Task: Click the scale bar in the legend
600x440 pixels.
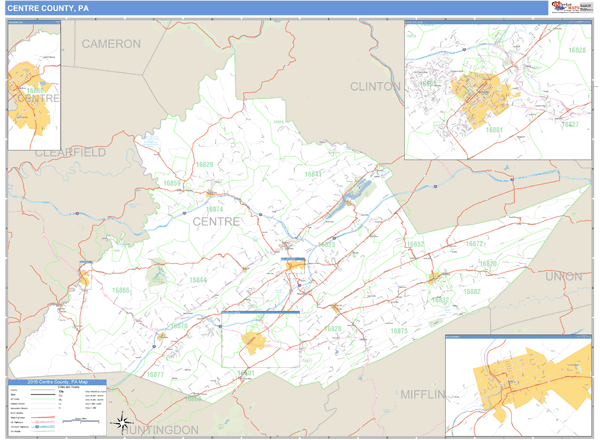Action: point(81,420)
